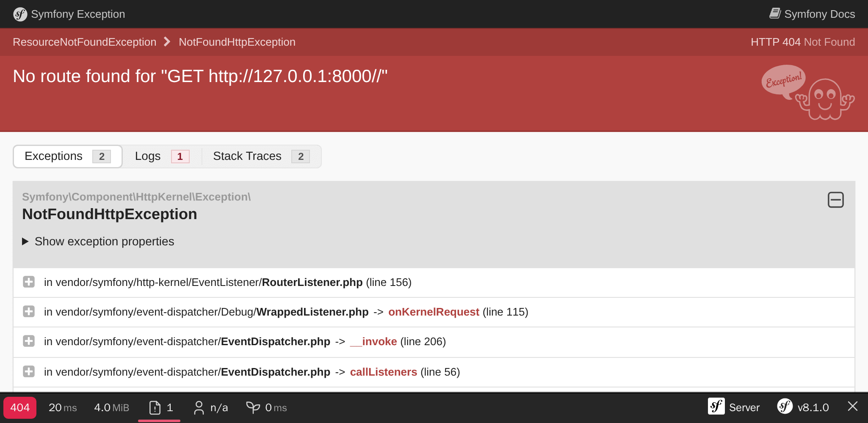Click the callListeners method name
The height and width of the screenshot is (423, 868).
pos(384,372)
